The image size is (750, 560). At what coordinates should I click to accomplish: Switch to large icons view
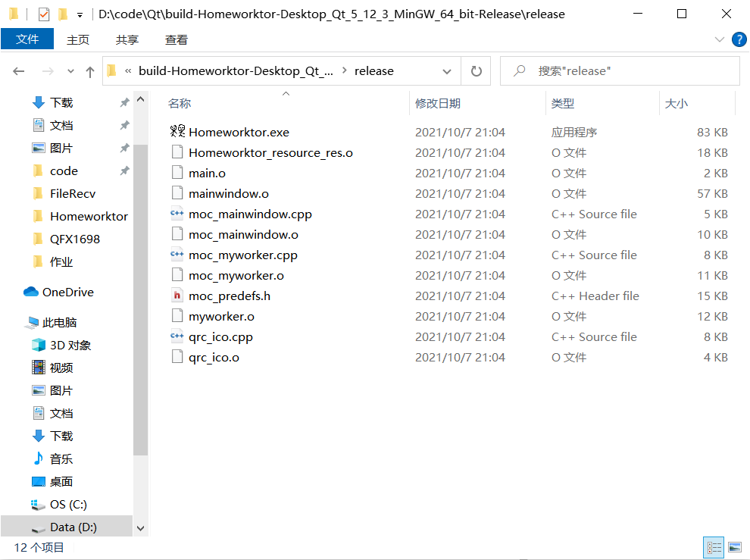tap(733, 546)
